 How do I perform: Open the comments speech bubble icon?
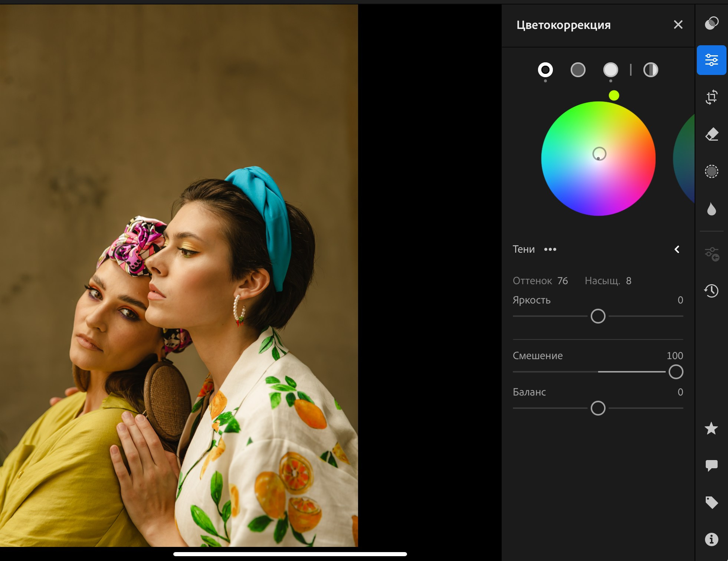click(x=711, y=465)
